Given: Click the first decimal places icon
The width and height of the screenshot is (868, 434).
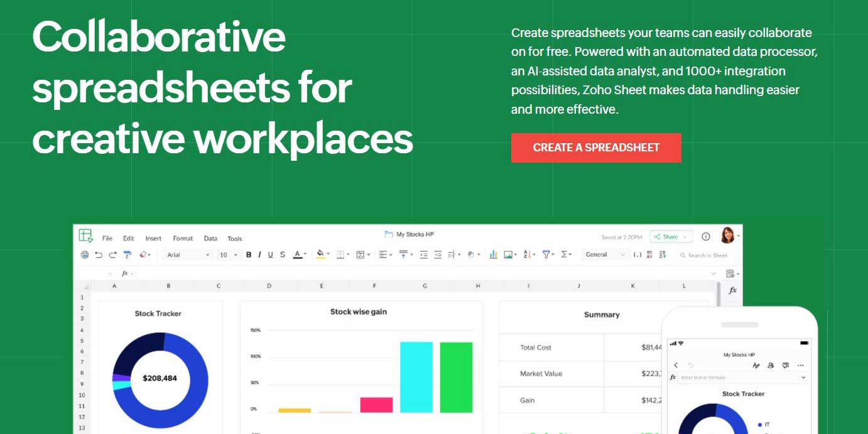Looking at the screenshot, I should click(x=649, y=255).
